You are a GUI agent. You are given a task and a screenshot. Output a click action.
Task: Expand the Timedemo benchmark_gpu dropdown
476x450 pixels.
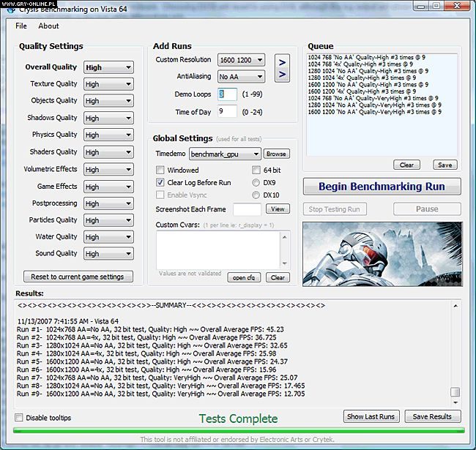click(225, 154)
